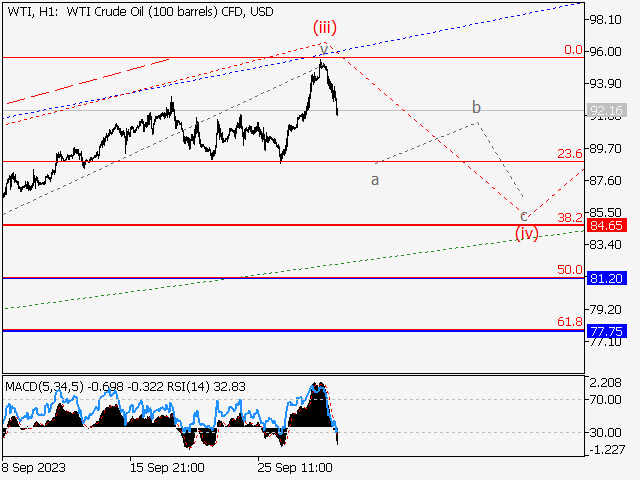640x480 pixels.
Task: Click the MACD(5,34,5) indicator label
Action: point(44,387)
